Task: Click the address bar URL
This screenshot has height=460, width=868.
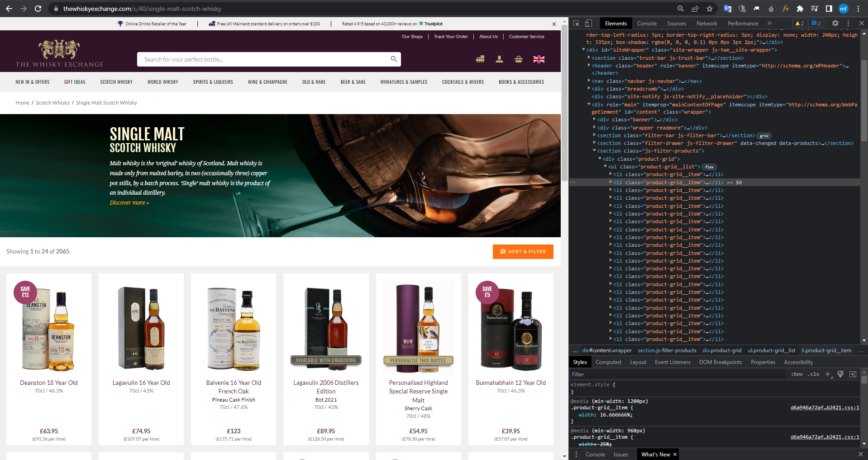Action: point(142,9)
